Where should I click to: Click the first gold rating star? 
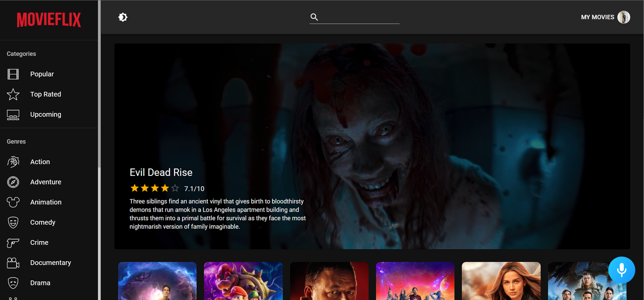coord(134,188)
